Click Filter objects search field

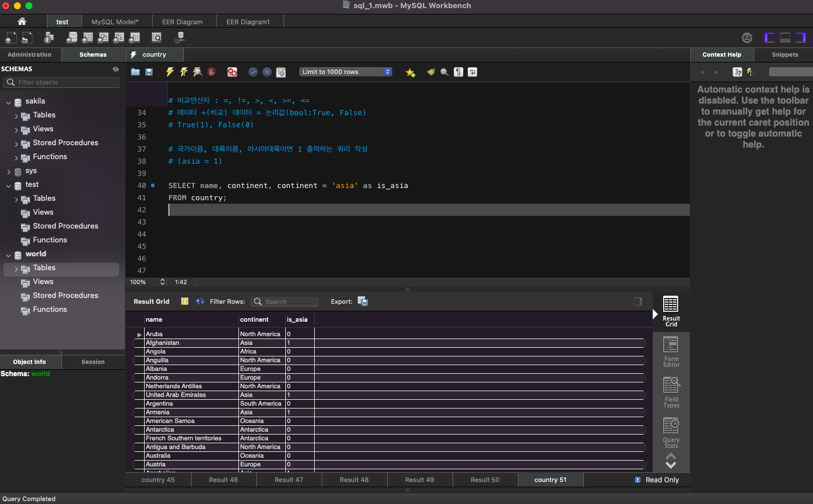click(x=62, y=82)
